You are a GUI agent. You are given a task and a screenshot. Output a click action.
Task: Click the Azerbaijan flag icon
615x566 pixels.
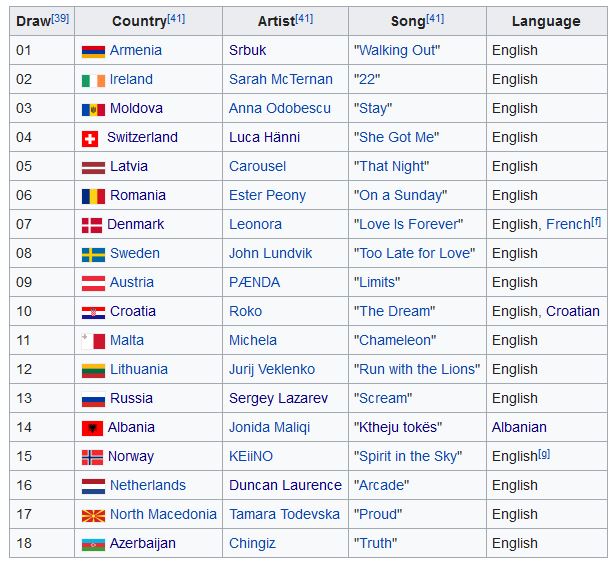pyautogui.click(x=93, y=544)
